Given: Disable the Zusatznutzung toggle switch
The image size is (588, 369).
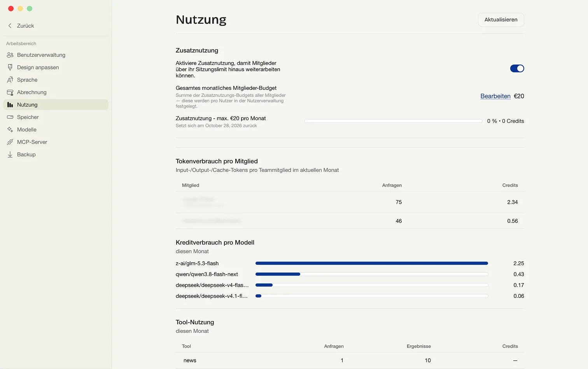Looking at the screenshot, I should click(517, 68).
